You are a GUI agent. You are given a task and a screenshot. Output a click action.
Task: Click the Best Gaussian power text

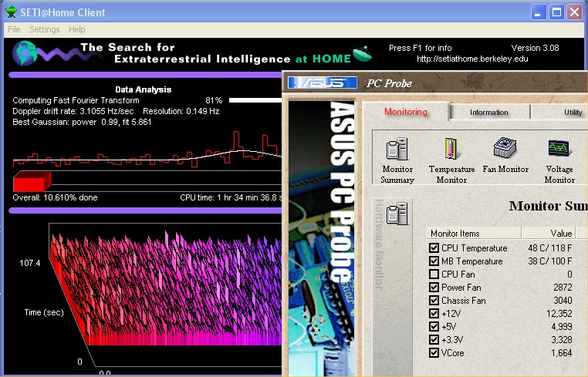click(x=82, y=122)
